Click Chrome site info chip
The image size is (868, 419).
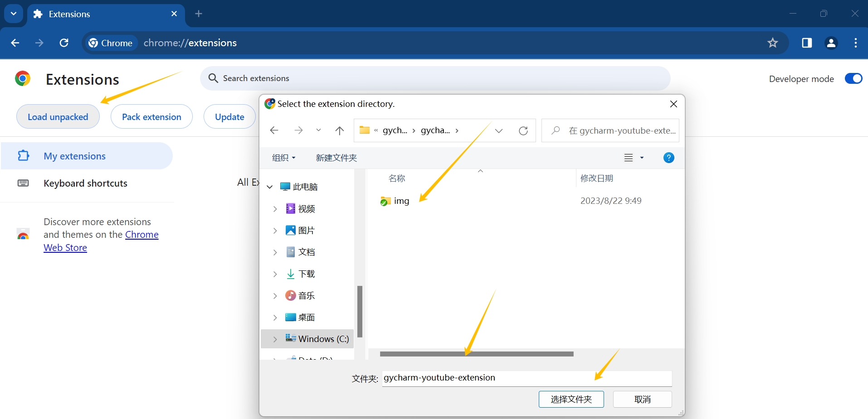tap(111, 43)
